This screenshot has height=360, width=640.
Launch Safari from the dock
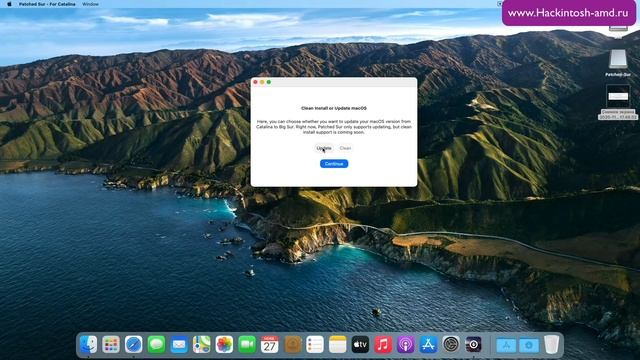coord(133,344)
